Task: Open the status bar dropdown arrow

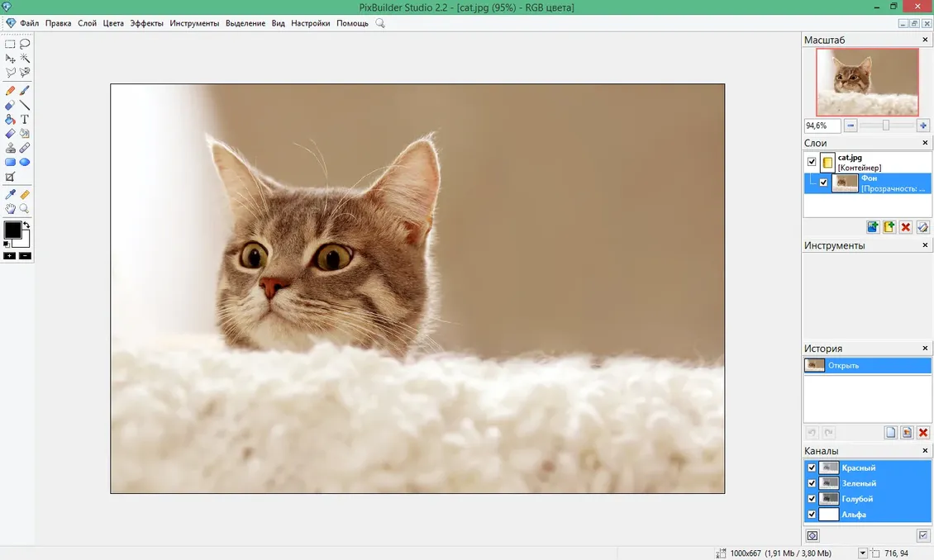Action: [x=863, y=553]
